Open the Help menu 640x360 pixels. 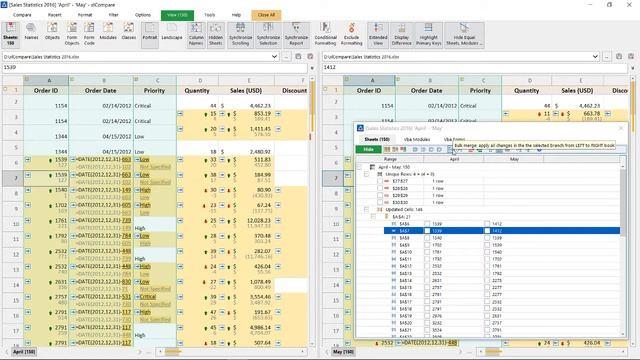tap(236, 15)
